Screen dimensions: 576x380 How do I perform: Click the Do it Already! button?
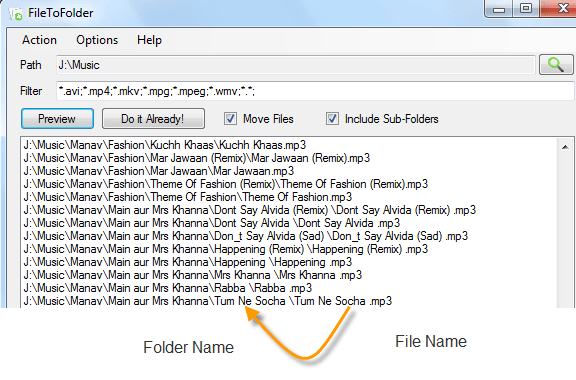click(153, 119)
